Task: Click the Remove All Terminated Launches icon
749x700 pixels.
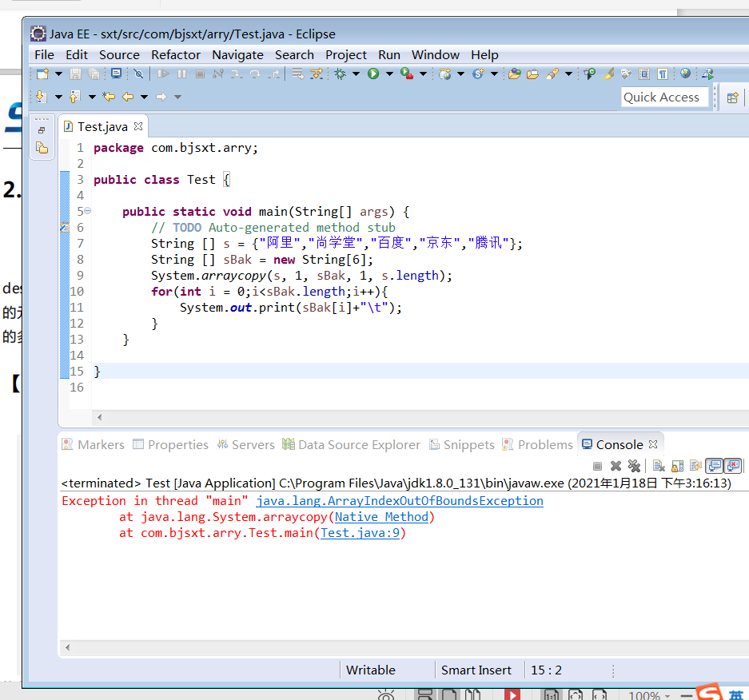Action: (x=635, y=466)
